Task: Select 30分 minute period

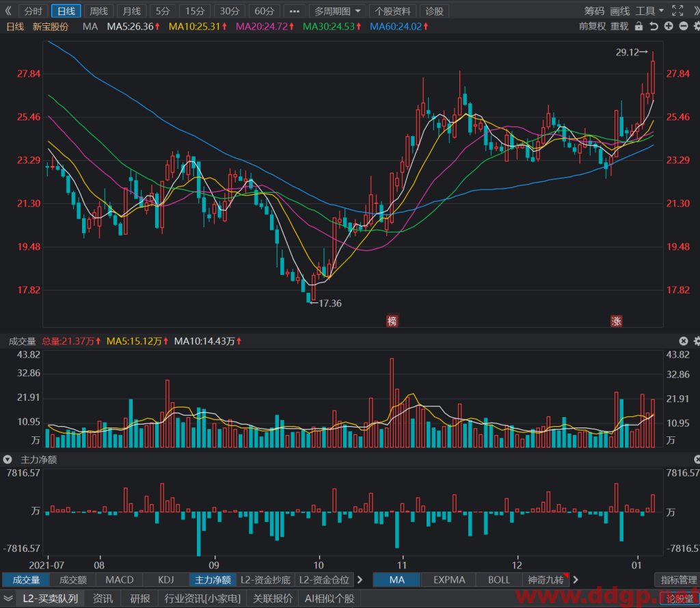Action: [x=230, y=11]
